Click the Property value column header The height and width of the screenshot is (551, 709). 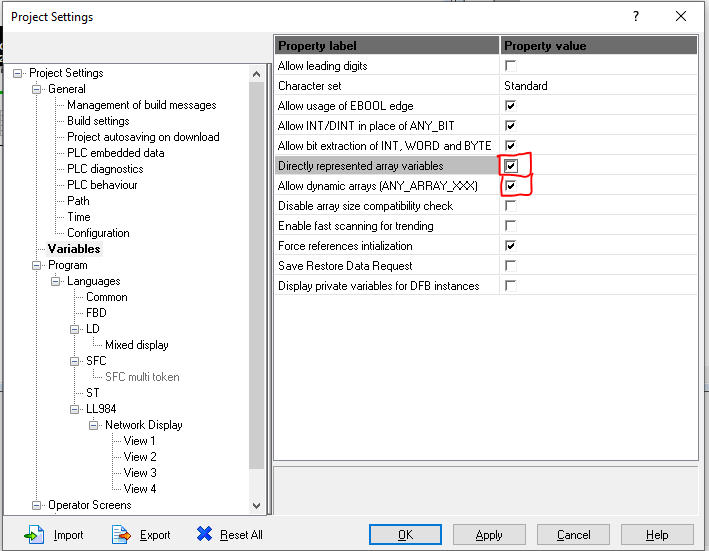point(599,46)
